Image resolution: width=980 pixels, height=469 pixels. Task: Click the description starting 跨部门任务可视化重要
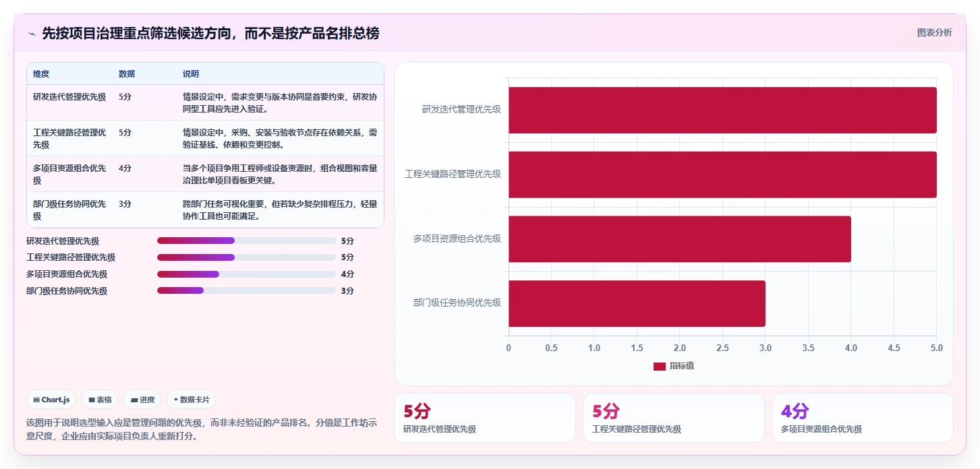[x=280, y=210]
